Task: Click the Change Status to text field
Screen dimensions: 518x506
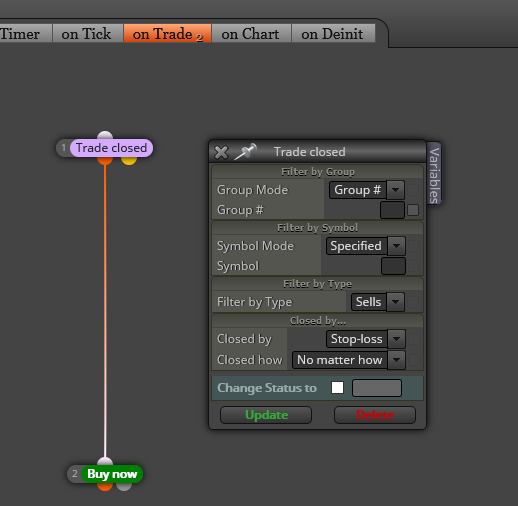Action: [x=377, y=388]
